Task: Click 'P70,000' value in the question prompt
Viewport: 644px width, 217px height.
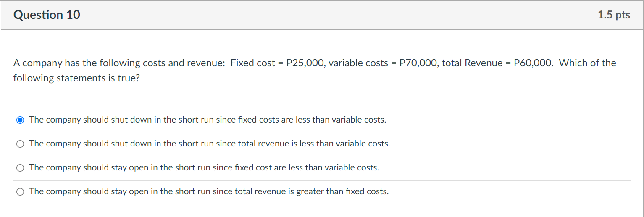Action: [418, 63]
